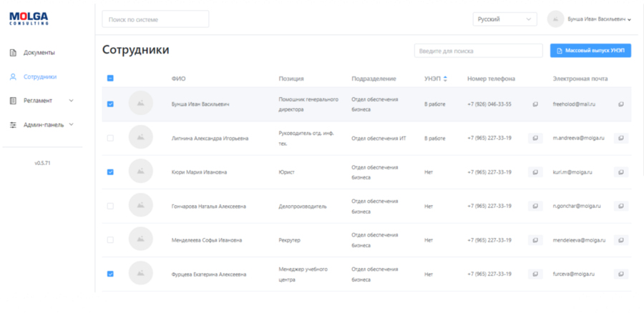Click the MOLGA Consulting logo
The width and height of the screenshot is (644, 323).
click(29, 19)
